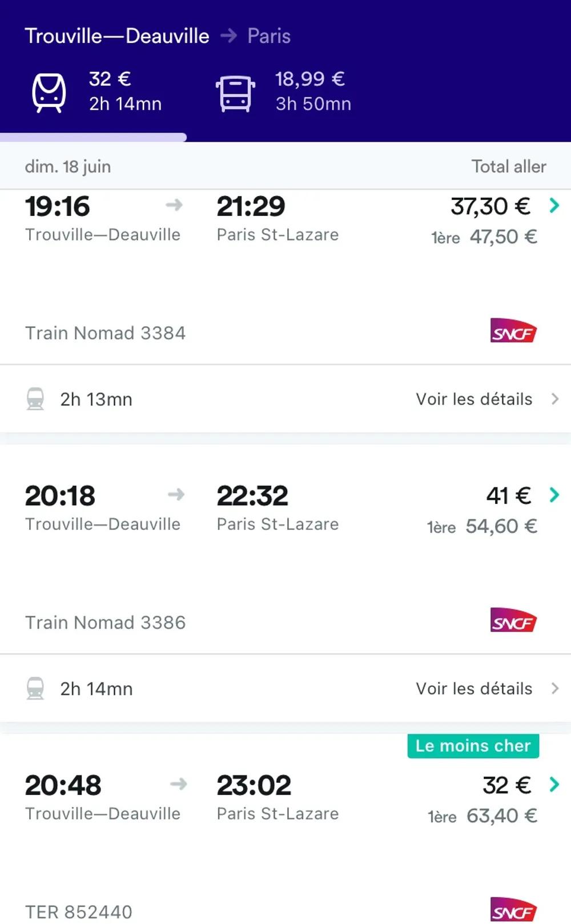Tap the Le moins cher badge

pyautogui.click(x=473, y=746)
